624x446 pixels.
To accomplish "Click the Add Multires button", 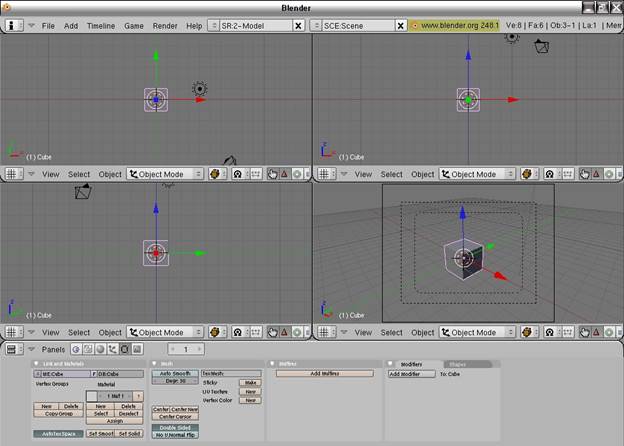I will pyautogui.click(x=326, y=373).
